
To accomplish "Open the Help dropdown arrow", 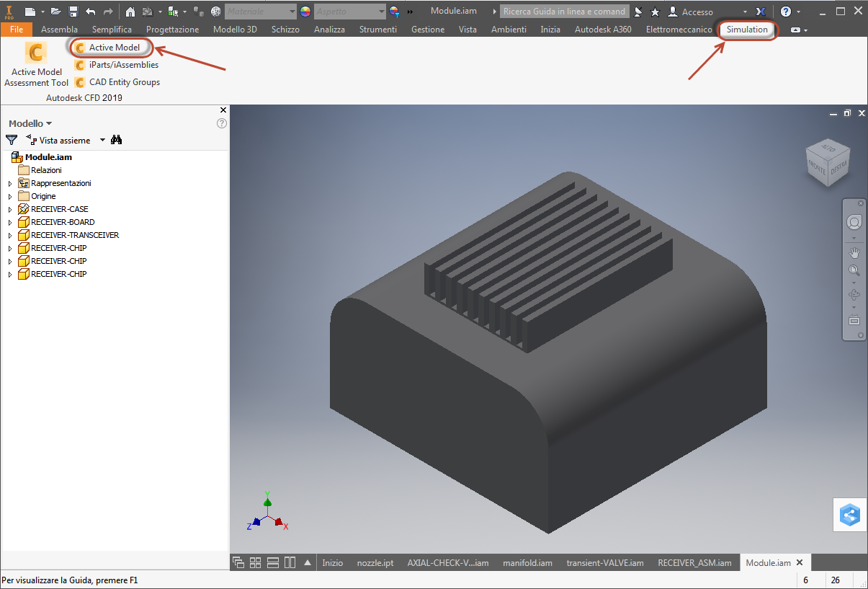I will (x=798, y=12).
